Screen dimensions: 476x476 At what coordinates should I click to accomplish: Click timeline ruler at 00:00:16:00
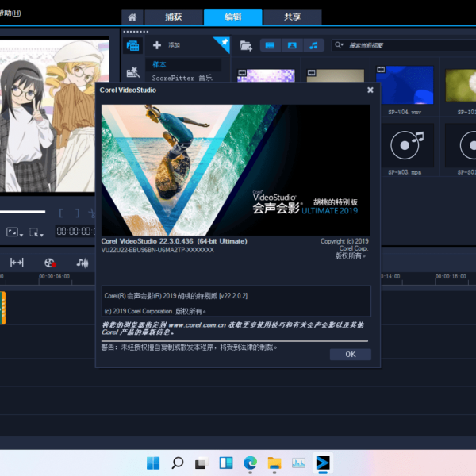[451, 277]
